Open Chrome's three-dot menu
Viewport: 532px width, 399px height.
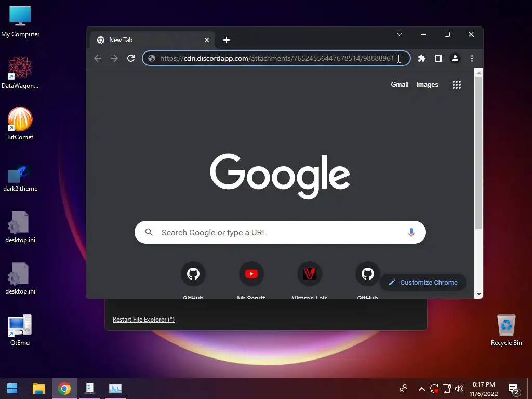click(472, 58)
